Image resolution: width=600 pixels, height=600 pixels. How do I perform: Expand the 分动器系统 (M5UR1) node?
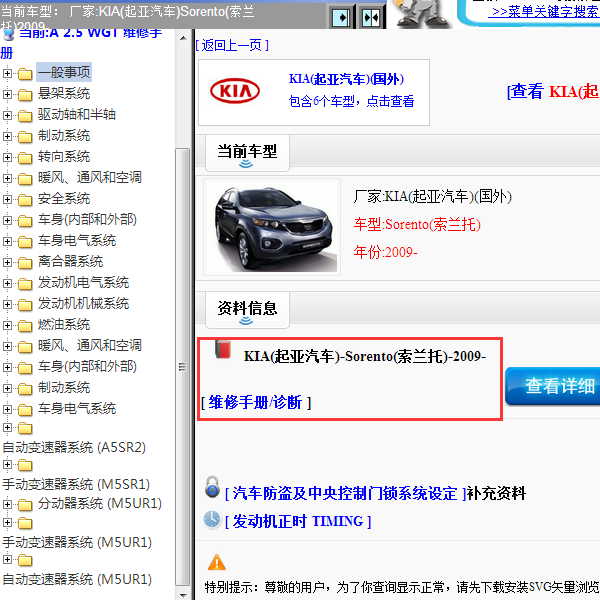7,504
